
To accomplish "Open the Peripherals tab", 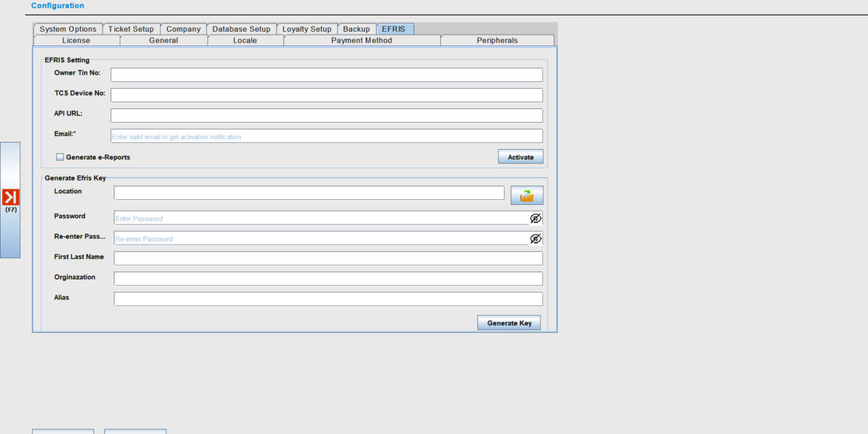I will tap(497, 41).
